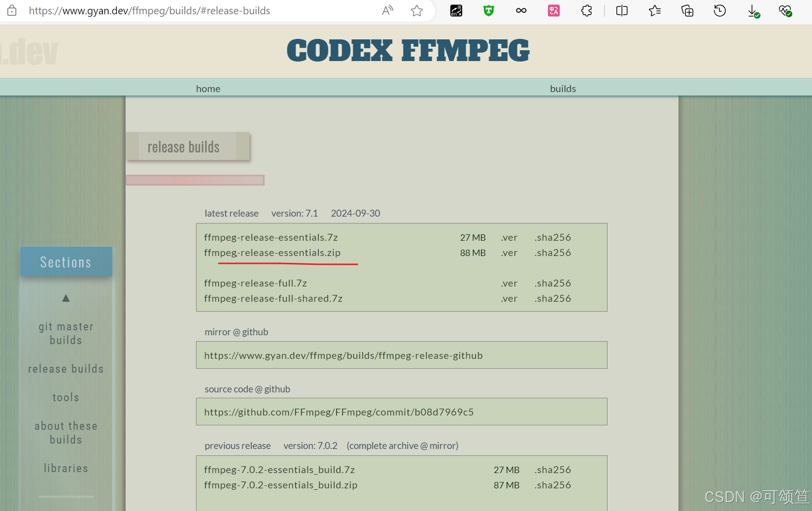Open .sha256 for ffmpeg-release-essentials.7z
812x511 pixels.
(553, 237)
